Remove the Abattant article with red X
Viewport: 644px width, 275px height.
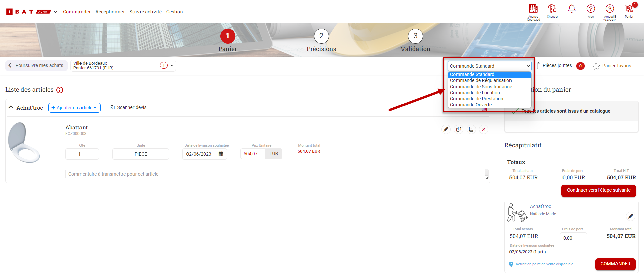pos(484,129)
